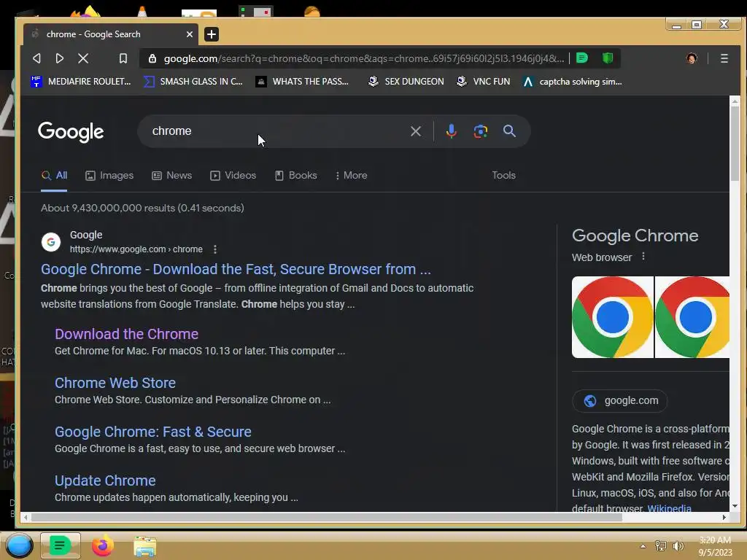Viewport: 747px width, 560px height.
Task: Open the Wikipedia link in knowledge panel
Action: [670, 508]
